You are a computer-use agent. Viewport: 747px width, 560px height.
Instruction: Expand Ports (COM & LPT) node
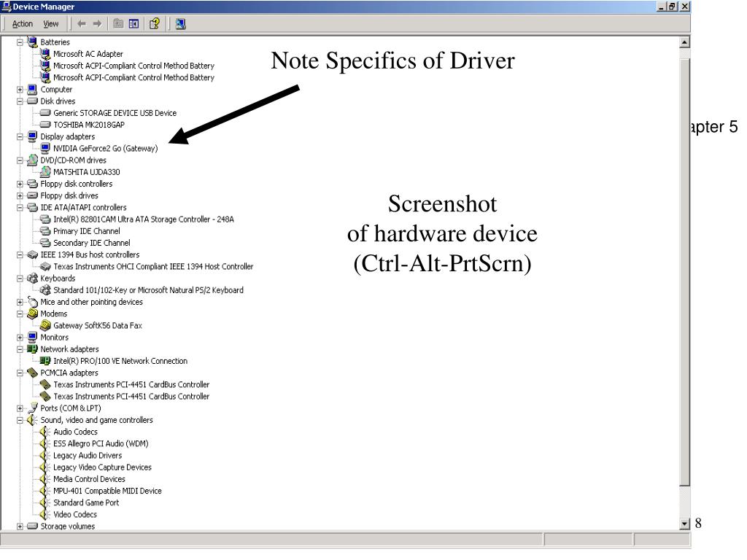[20, 408]
